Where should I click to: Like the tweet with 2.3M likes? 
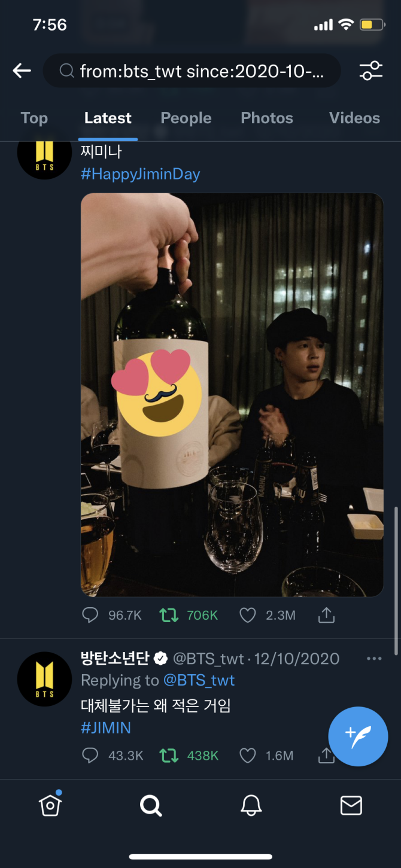[x=248, y=615]
